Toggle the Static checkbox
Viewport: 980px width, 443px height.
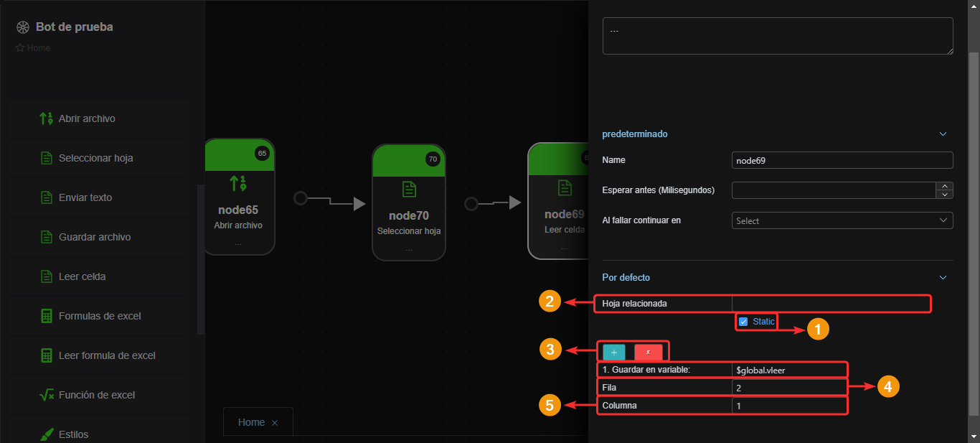coord(743,322)
